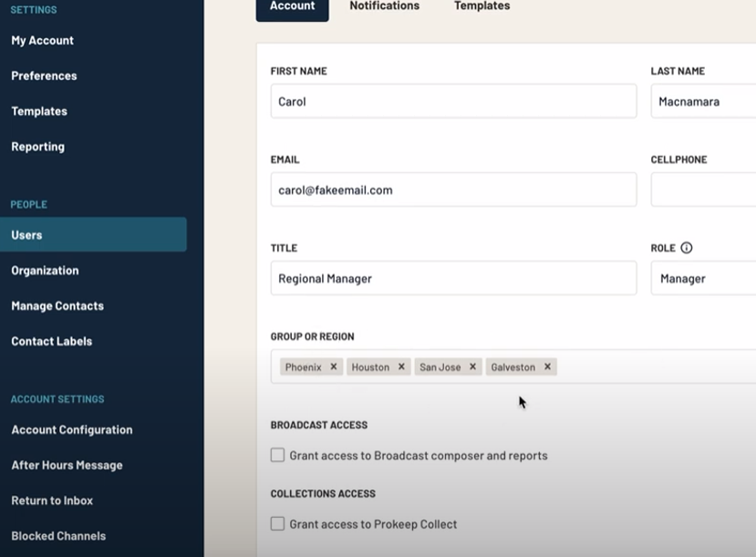Remove the San Jose region tag

472,367
